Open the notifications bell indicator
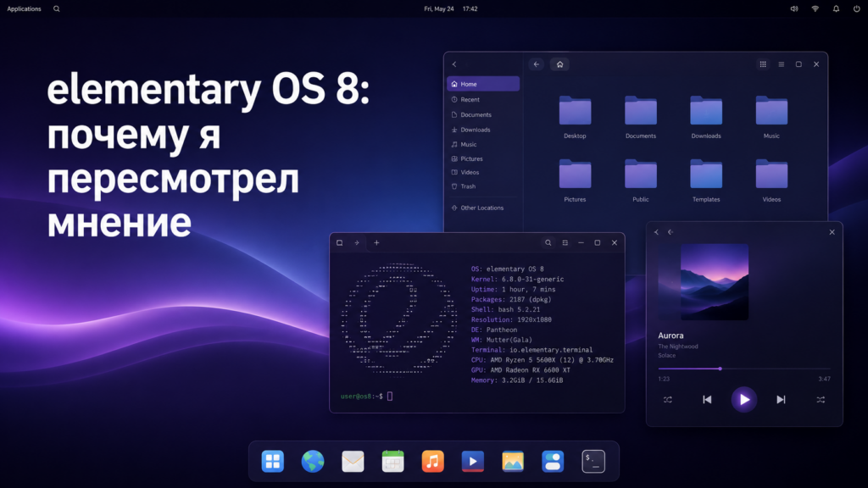This screenshot has height=488, width=868. tap(836, 8)
